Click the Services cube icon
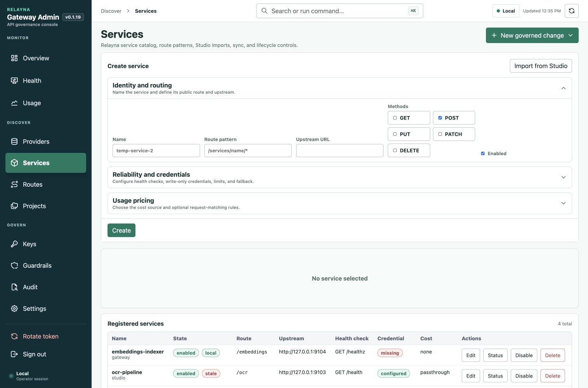588x388 pixels. pyautogui.click(x=14, y=163)
